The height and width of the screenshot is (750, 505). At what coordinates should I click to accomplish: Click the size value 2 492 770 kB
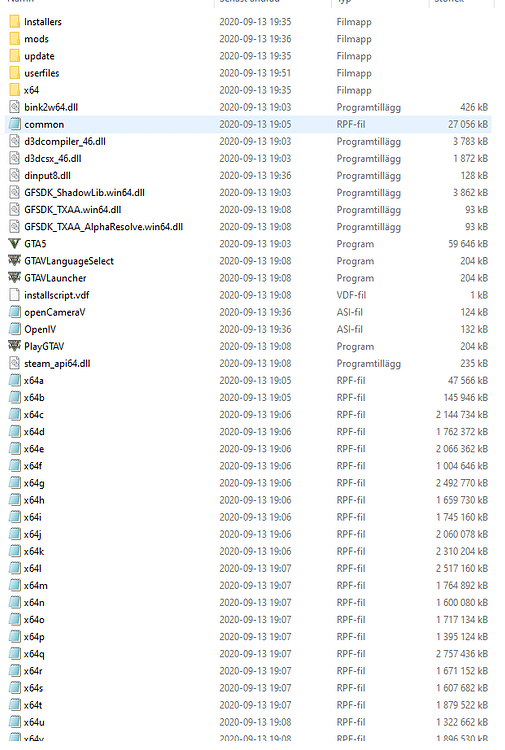[x=462, y=483]
